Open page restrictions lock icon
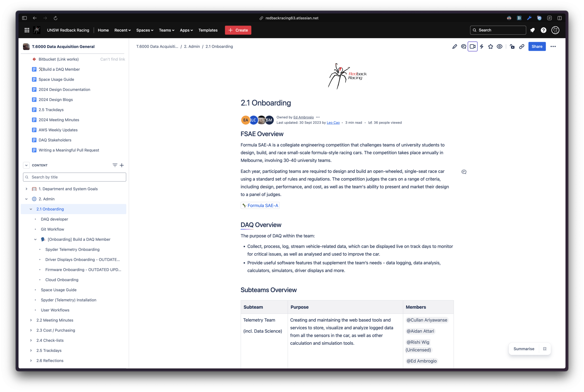Screen dimensions: 584x392 point(512,46)
